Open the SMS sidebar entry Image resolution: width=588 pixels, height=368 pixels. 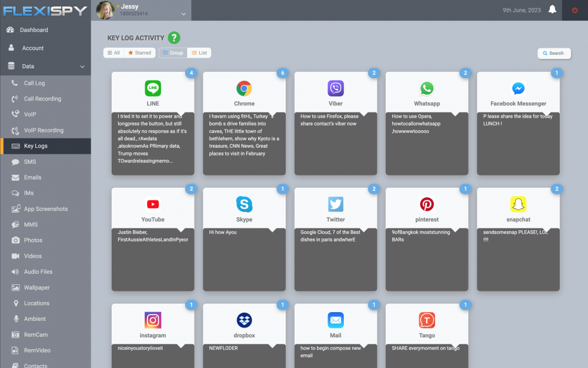tap(45, 162)
